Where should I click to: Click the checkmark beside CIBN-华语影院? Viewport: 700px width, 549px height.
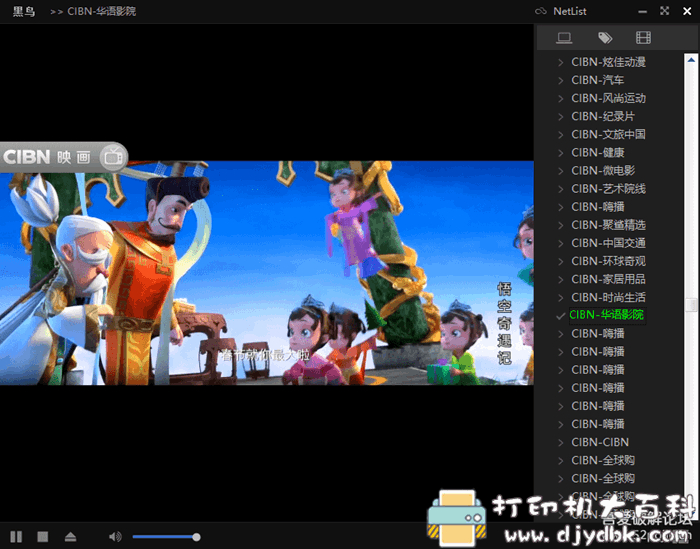(561, 316)
